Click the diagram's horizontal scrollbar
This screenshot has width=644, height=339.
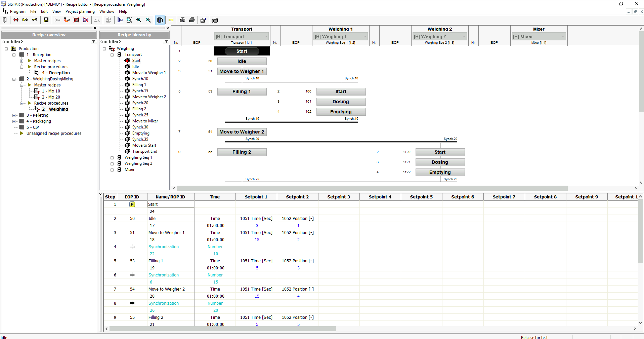coord(370,188)
